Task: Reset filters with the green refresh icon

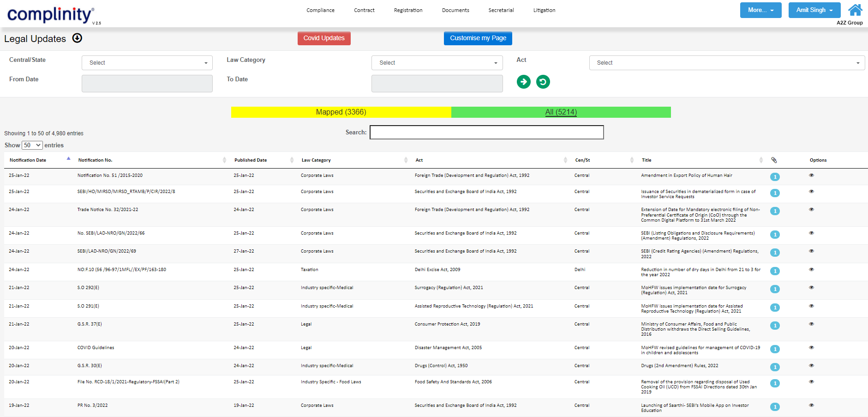Action: [543, 82]
